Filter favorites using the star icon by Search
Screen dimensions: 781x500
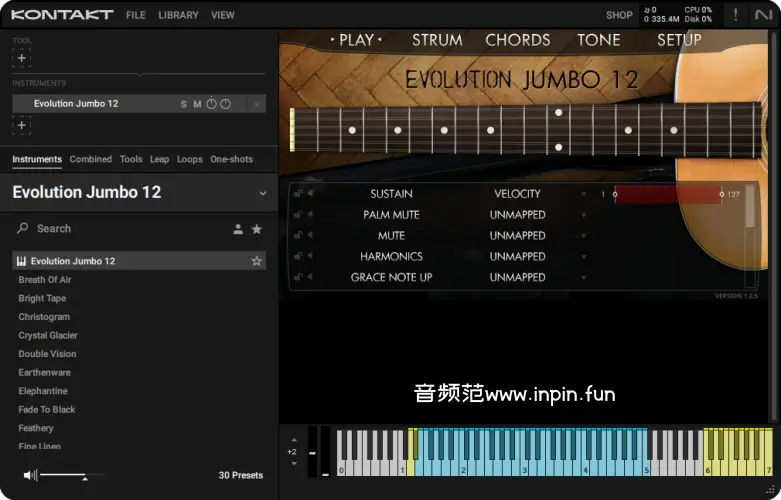click(257, 229)
